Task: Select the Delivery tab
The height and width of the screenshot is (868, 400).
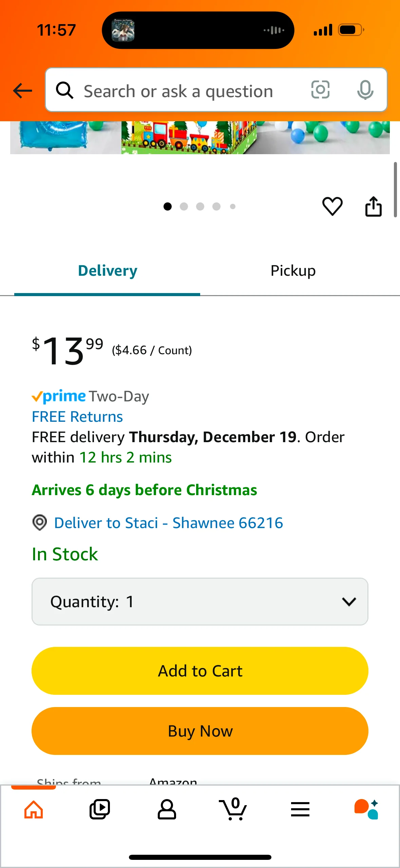Action: click(108, 271)
